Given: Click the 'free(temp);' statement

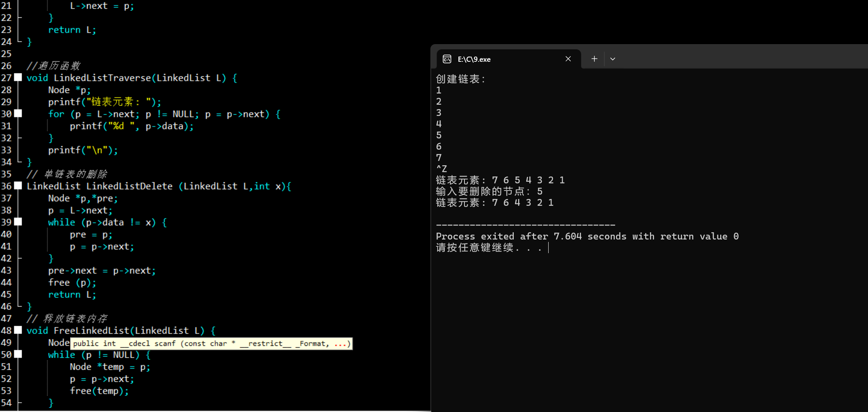Looking at the screenshot, I should 99,391.
